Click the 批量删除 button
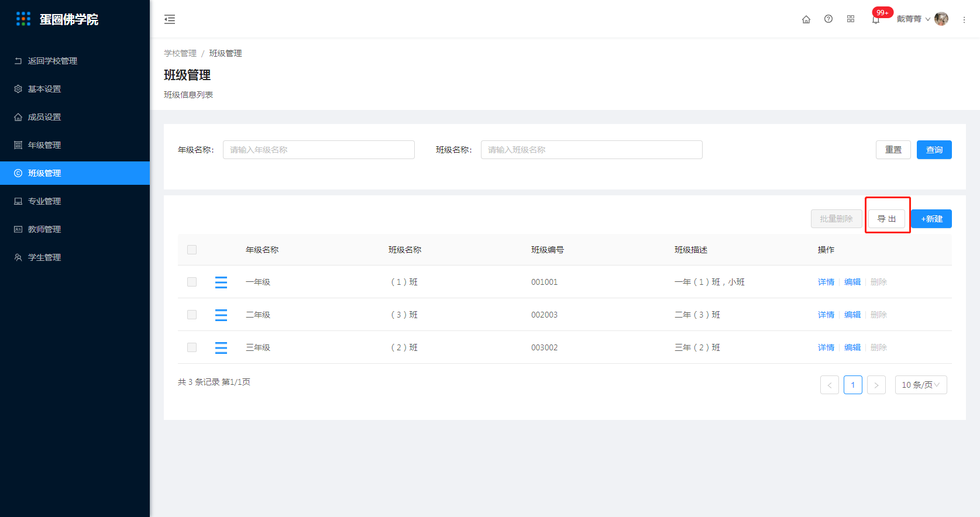The image size is (980, 517). coord(837,219)
